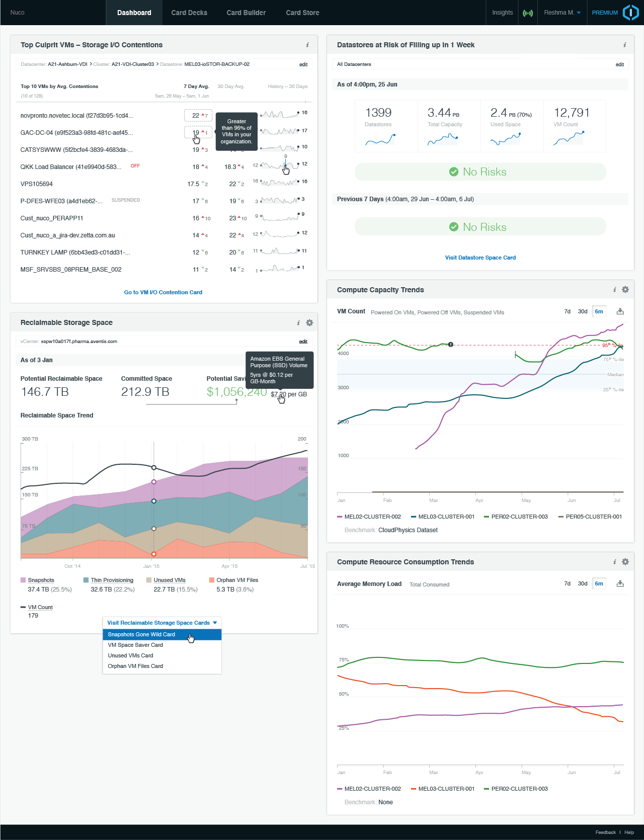Open Help in the footer
This screenshot has width=644, height=840.
[x=629, y=832]
